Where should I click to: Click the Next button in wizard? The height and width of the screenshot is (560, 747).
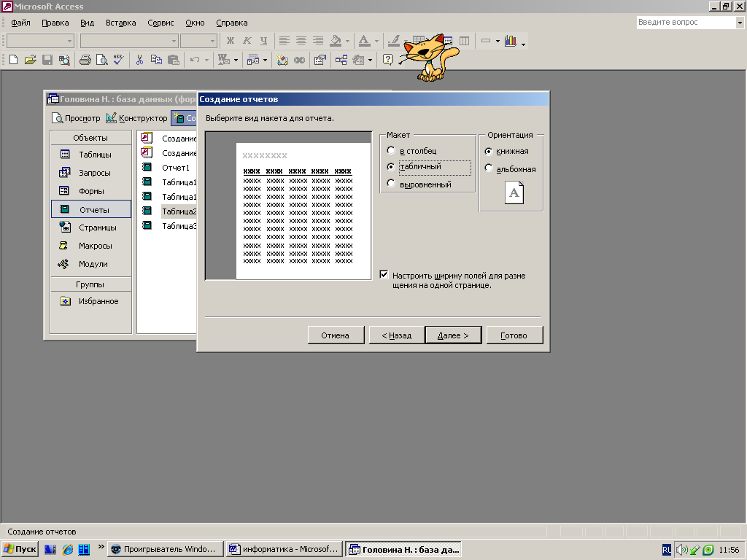453,335
